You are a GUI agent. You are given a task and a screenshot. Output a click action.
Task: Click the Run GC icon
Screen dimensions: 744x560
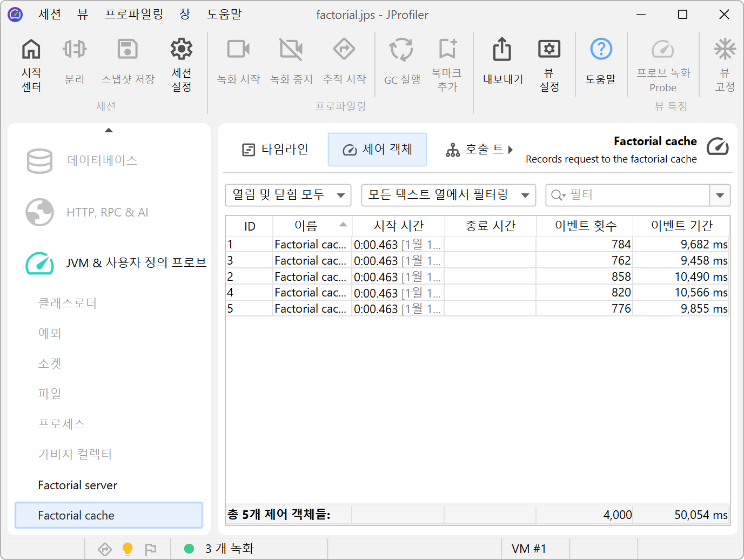click(x=401, y=50)
